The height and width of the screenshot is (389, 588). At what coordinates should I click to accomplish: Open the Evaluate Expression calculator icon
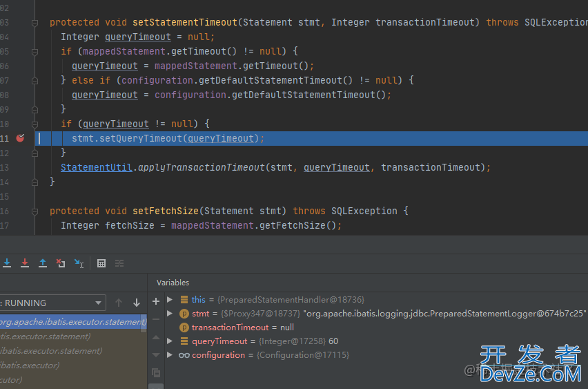[x=101, y=263]
